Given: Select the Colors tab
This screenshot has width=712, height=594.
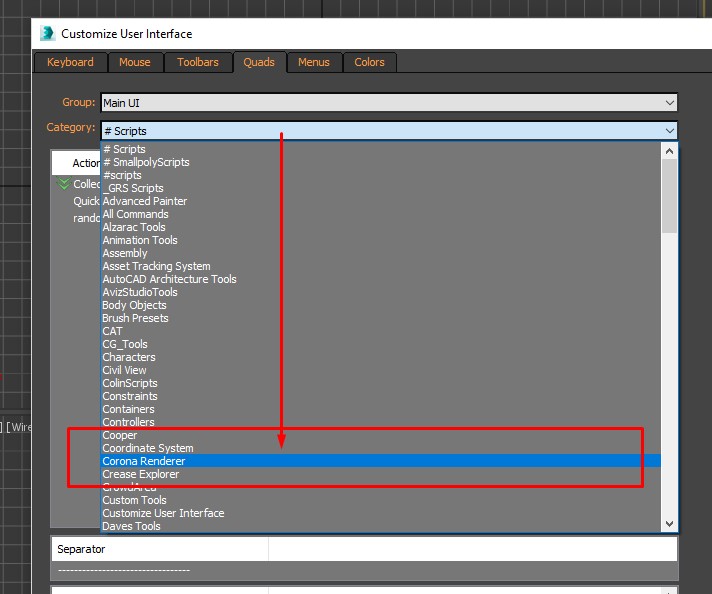Looking at the screenshot, I should pyautogui.click(x=369, y=62).
